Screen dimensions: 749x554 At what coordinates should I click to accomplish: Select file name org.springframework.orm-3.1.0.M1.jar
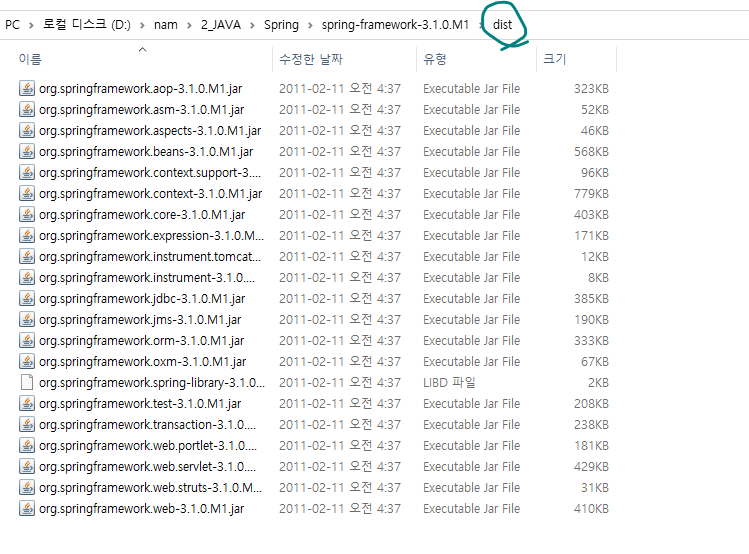coord(141,341)
